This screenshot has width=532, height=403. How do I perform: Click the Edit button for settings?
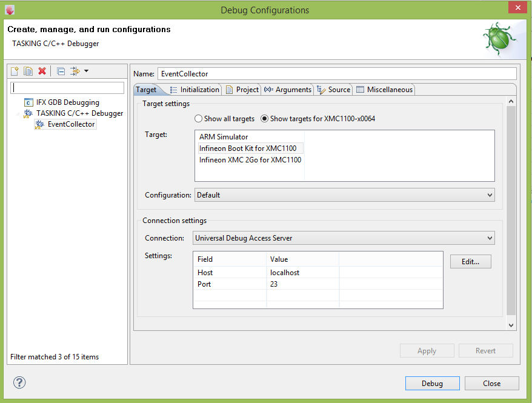(470, 261)
